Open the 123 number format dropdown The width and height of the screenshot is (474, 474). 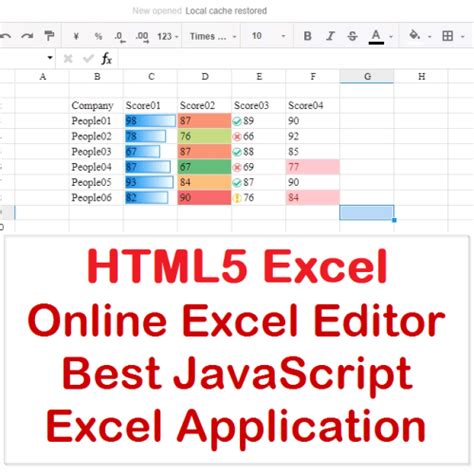pyautogui.click(x=168, y=36)
